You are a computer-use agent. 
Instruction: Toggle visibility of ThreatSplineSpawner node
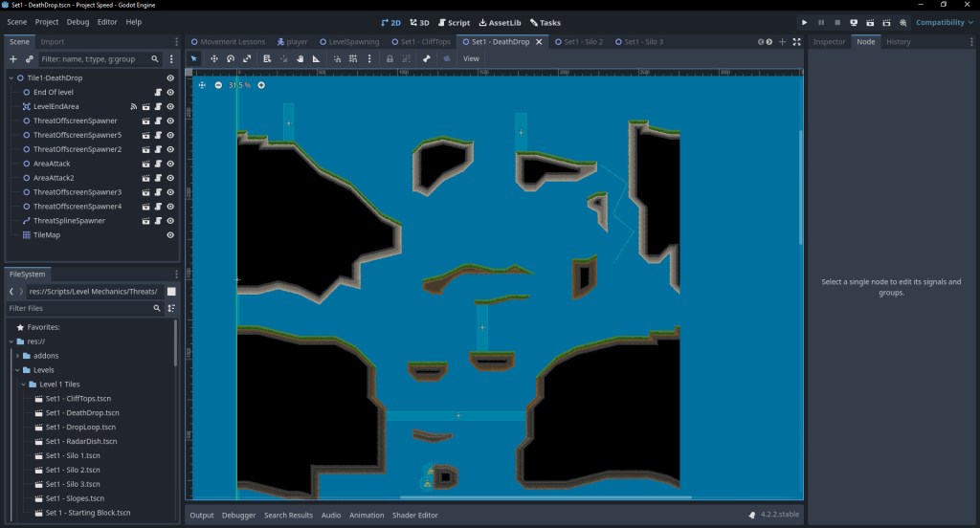(170, 221)
